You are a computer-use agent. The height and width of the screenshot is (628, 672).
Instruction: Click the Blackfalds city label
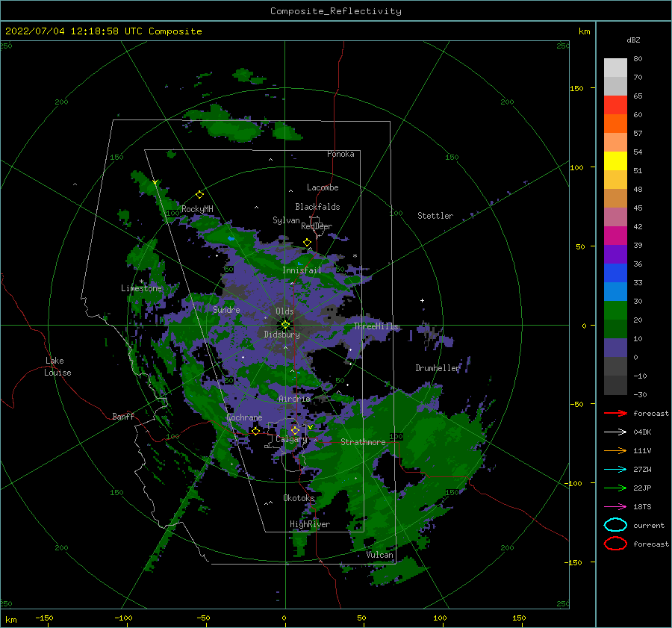pyautogui.click(x=317, y=207)
